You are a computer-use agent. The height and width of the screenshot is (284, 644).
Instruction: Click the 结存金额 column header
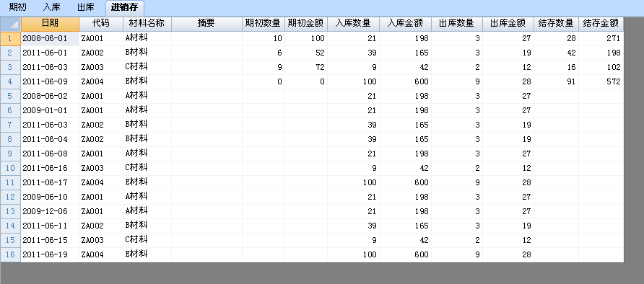(601, 25)
